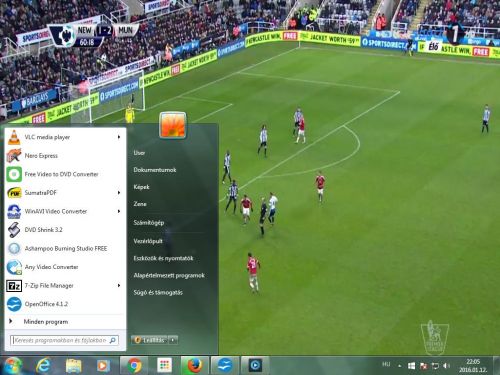Open Vezérlőpult control panel
Image resolution: width=500 pixels, height=375 pixels.
click(x=148, y=241)
